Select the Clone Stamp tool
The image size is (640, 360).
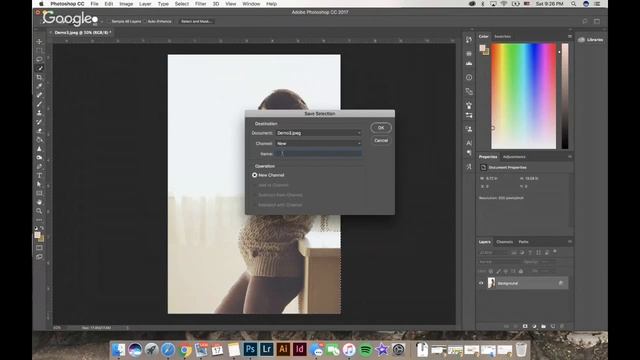(39, 113)
